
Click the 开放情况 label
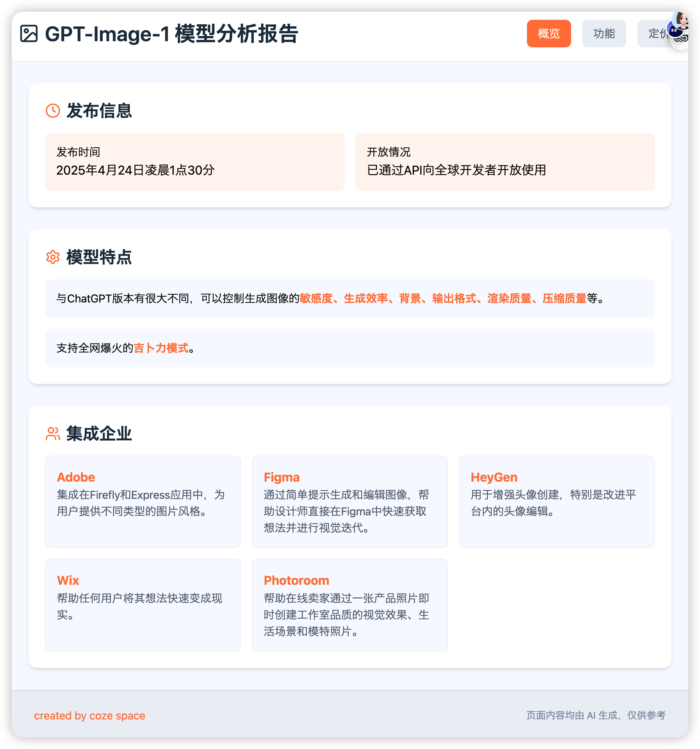click(389, 152)
